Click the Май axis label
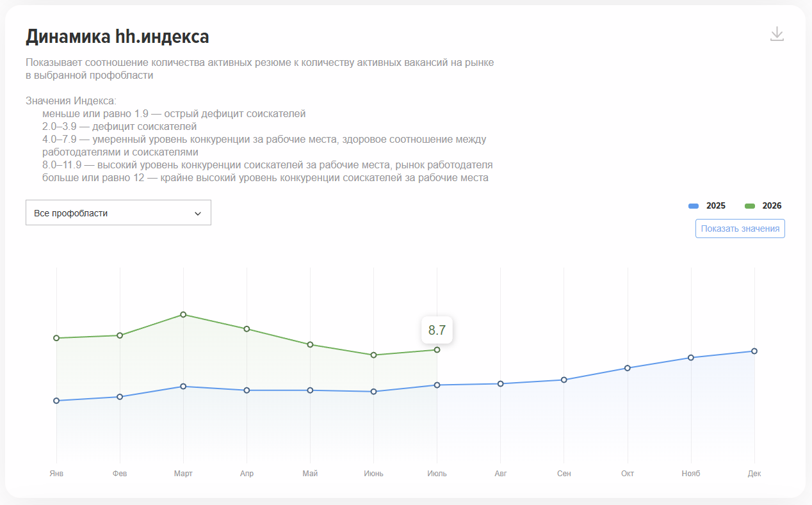 pos(310,474)
